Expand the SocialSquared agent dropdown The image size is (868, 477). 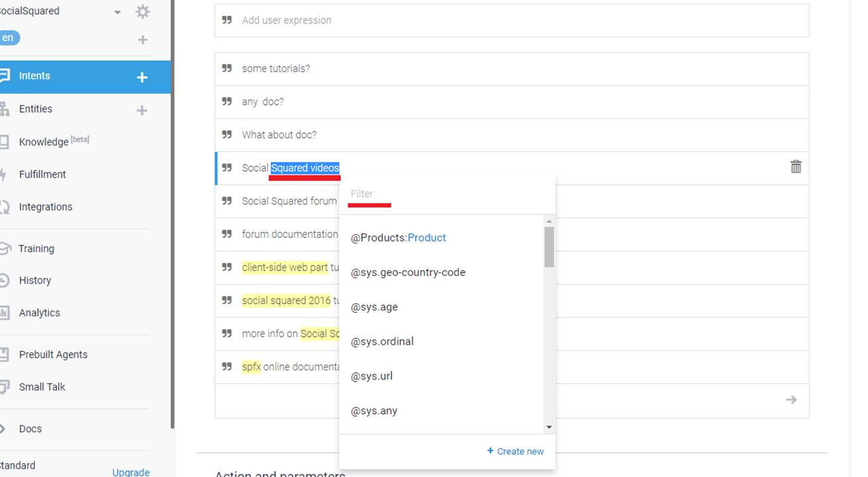117,12
